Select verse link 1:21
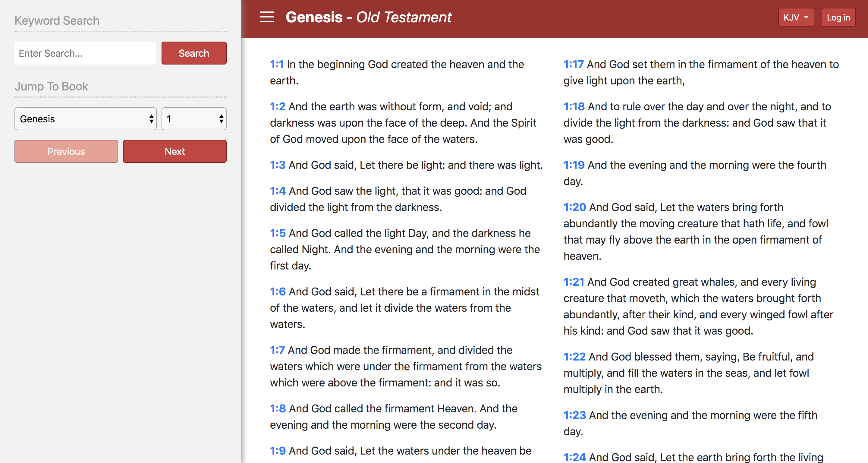868x463 pixels. click(574, 282)
